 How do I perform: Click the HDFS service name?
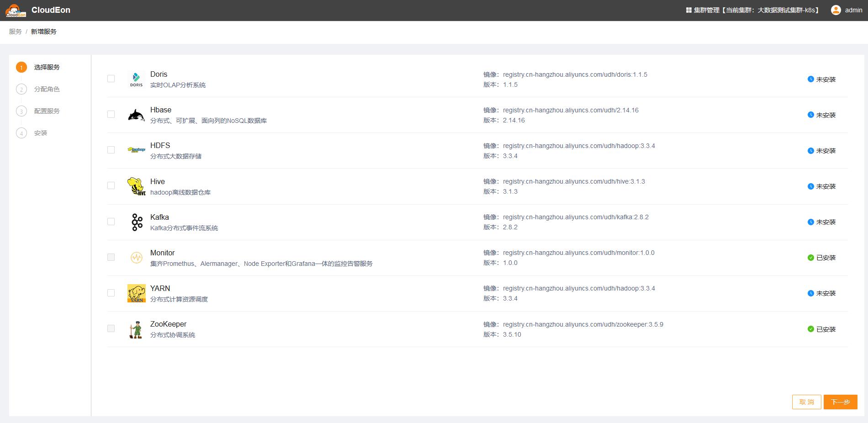click(160, 145)
